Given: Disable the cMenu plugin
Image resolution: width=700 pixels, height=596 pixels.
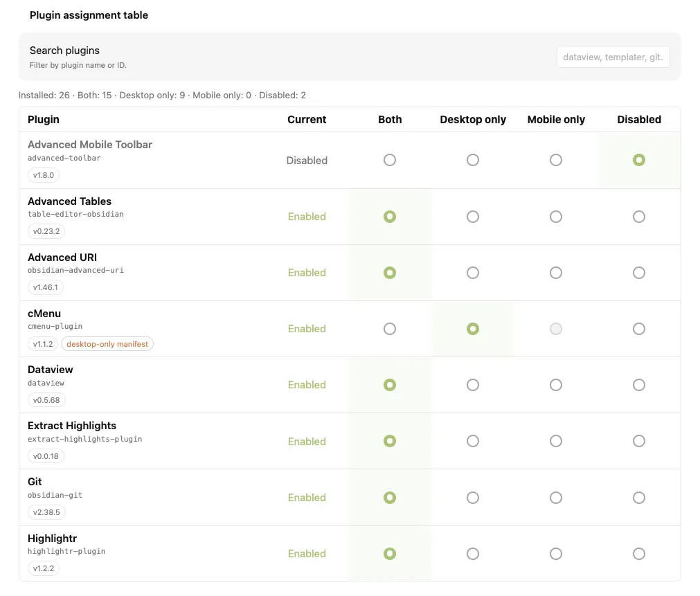Looking at the screenshot, I should coord(639,329).
